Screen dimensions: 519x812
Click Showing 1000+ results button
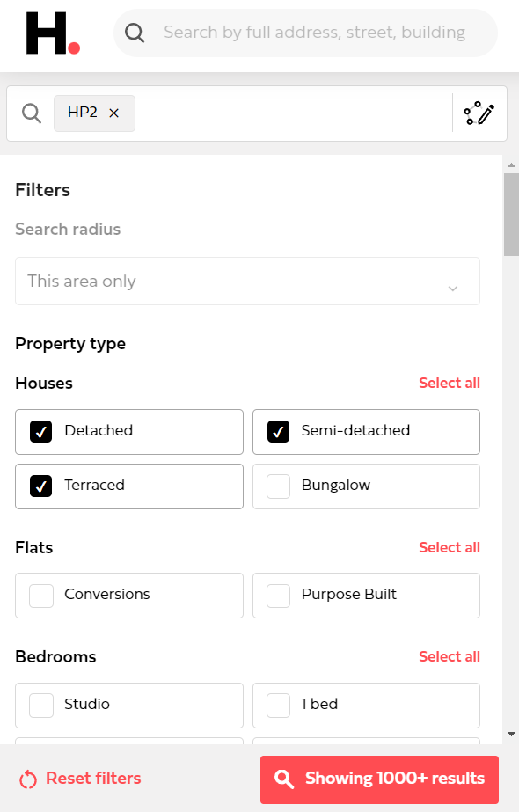(379, 779)
